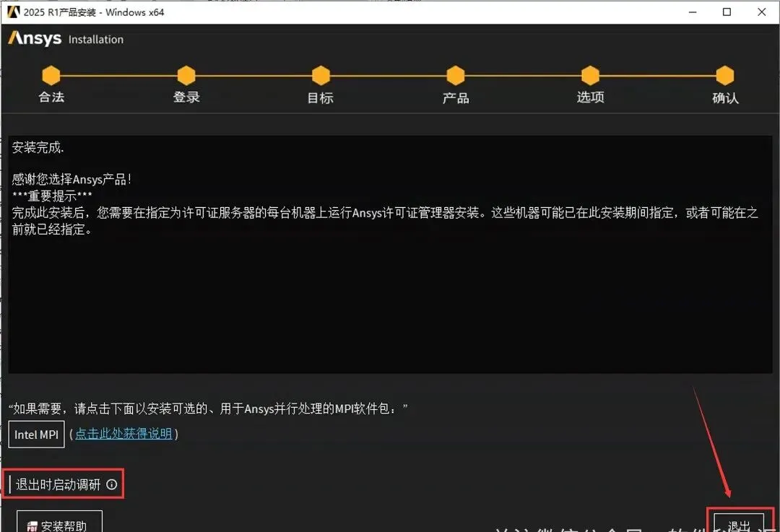Click the Ansys icon in title bar

coord(14,12)
